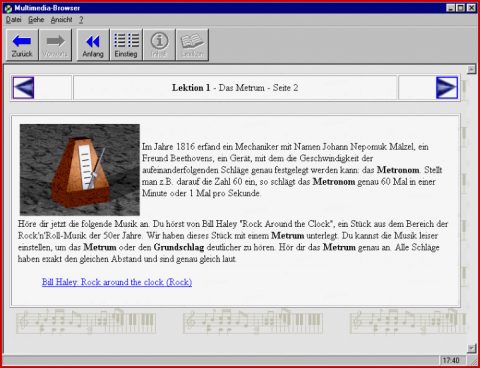Open the Lexikon book toolbar icon
Viewport: 480px width, 368px height.
192,45
